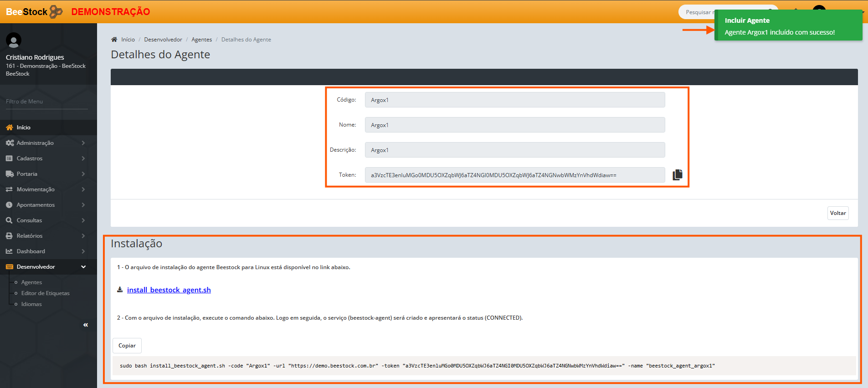
Task: Click the copy token clipboard icon
Action: click(678, 175)
